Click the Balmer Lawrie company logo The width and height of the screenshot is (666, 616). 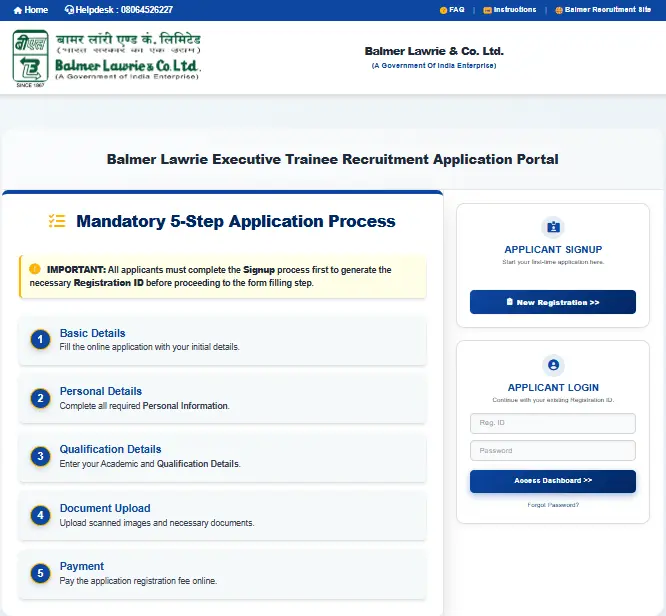tap(107, 58)
